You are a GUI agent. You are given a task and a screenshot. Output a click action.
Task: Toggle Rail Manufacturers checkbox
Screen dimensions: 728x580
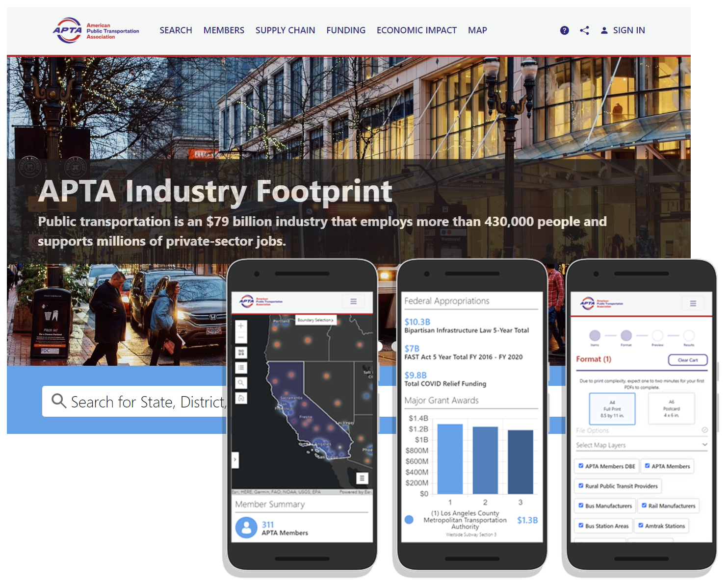pyautogui.click(x=644, y=505)
